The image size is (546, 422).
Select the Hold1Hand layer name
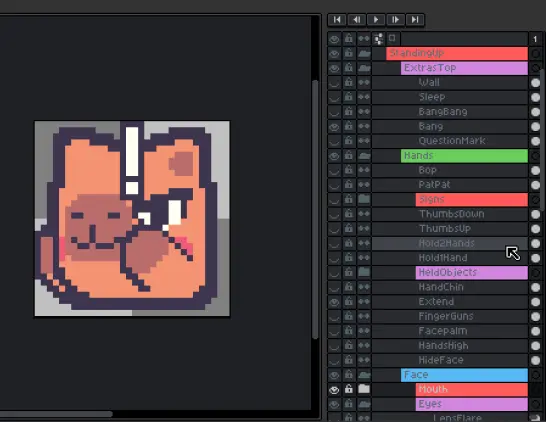[x=443, y=258]
